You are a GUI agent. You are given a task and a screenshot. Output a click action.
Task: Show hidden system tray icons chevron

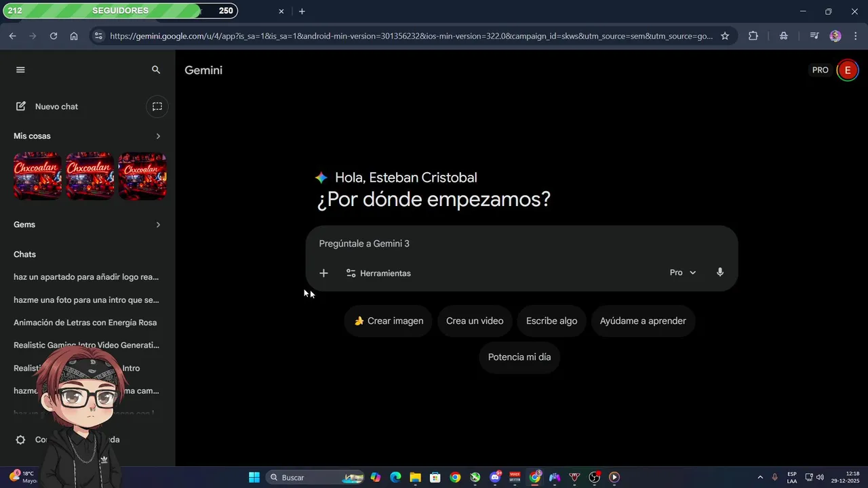(x=760, y=477)
